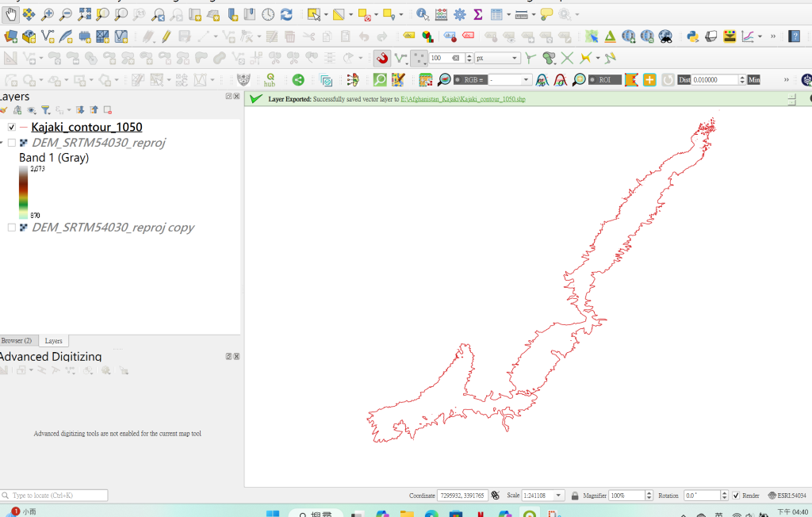Toggle the Enable Snapping magnet button
Viewport: 812px width, 517px height.
382,58
